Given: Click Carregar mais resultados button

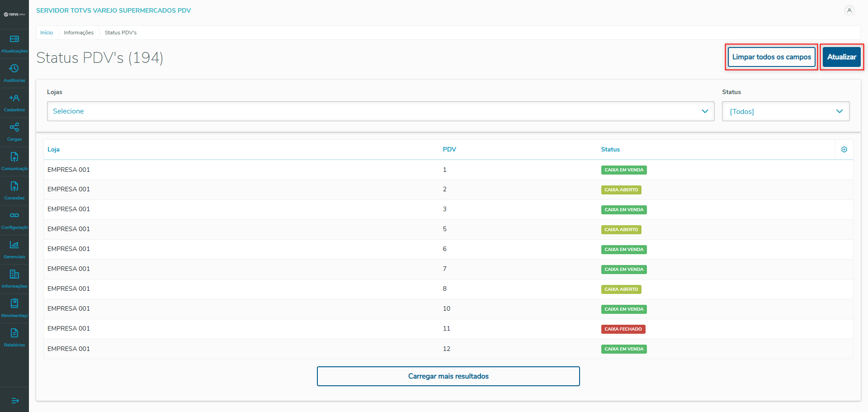Looking at the screenshot, I should [x=448, y=376].
